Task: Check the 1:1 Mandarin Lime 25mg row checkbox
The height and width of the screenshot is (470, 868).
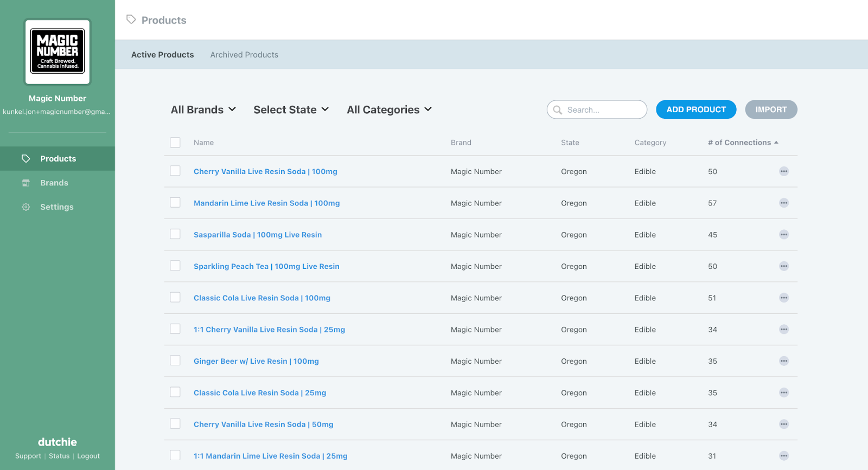Action: tap(175, 455)
